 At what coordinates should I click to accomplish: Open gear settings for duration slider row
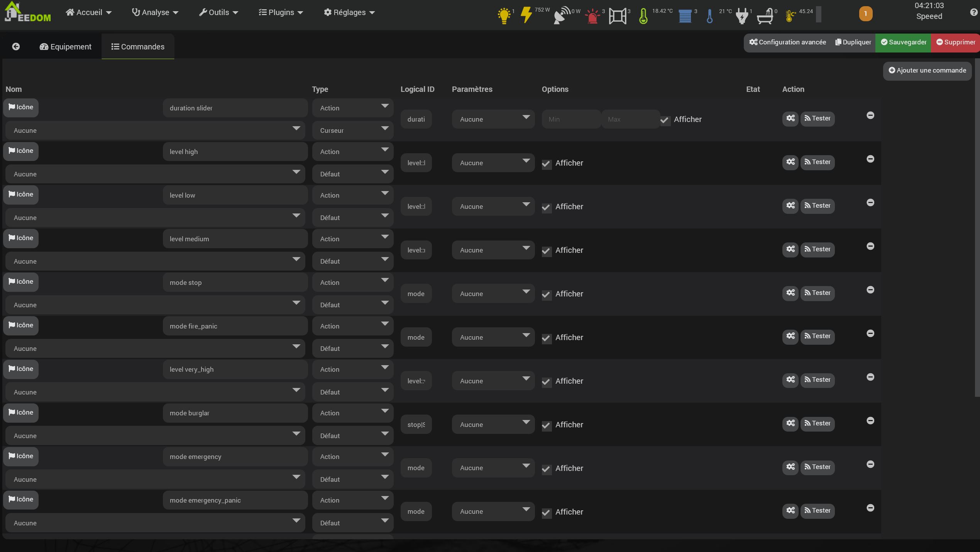pyautogui.click(x=790, y=119)
